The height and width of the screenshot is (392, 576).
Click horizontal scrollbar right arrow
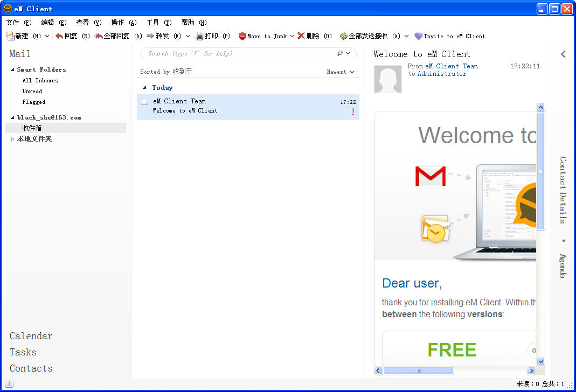(532, 370)
